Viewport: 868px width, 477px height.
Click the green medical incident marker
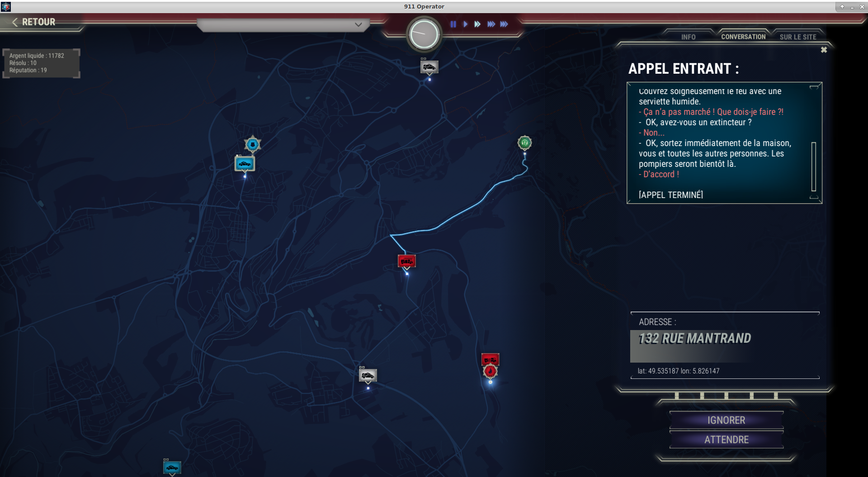click(524, 143)
